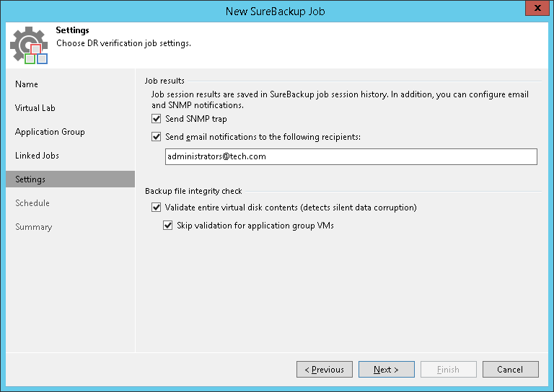This screenshot has width=554, height=392.
Task: Click the New SureBackup Job title bar
Action: pyautogui.click(x=277, y=10)
